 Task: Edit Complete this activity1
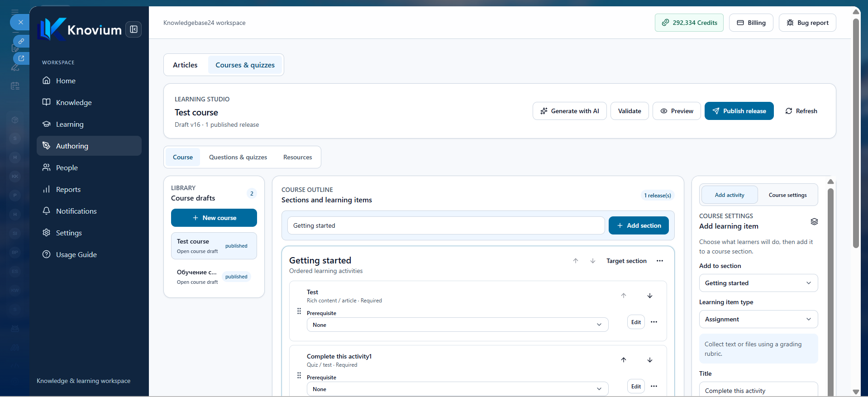click(636, 386)
